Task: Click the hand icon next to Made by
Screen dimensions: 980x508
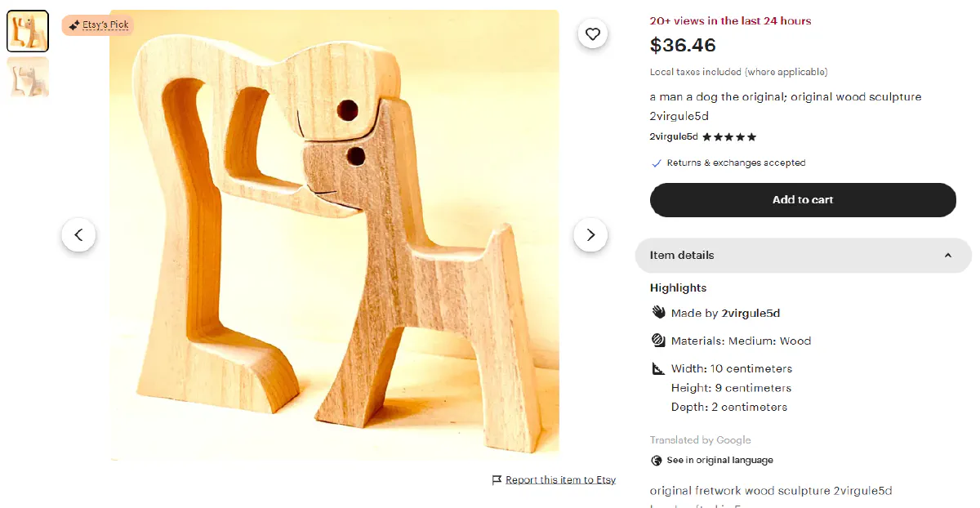Action: pyautogui.click(x=657, y=312)
